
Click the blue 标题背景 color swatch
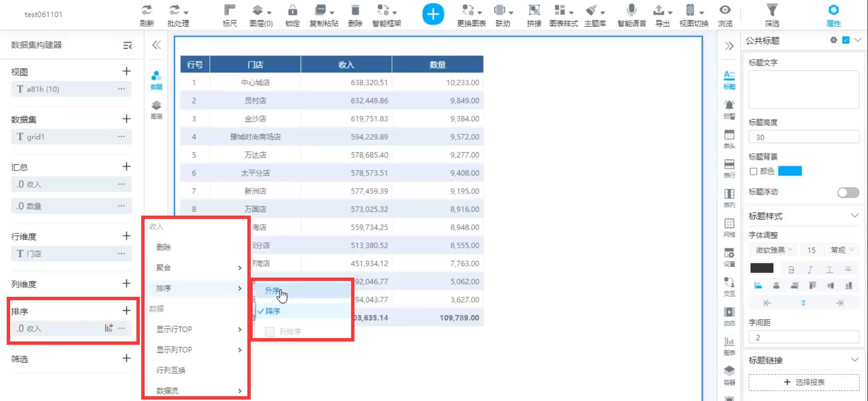(x=790, y=171)
